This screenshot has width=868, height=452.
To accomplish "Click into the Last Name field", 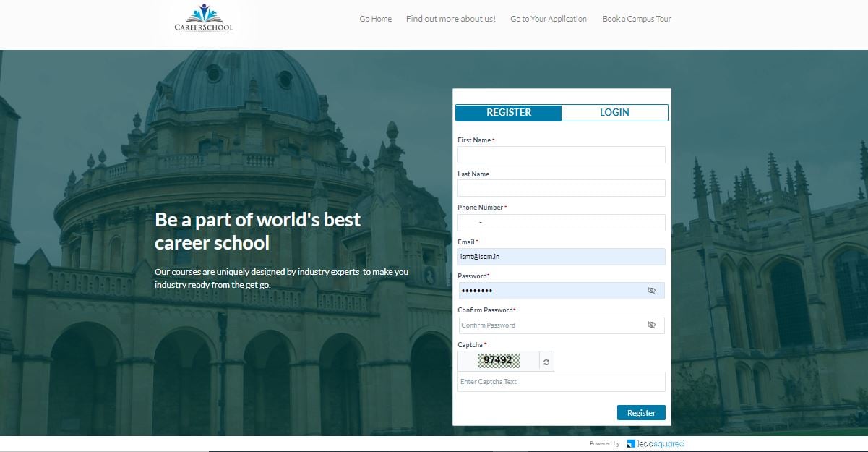I will [x=562, y=188].
